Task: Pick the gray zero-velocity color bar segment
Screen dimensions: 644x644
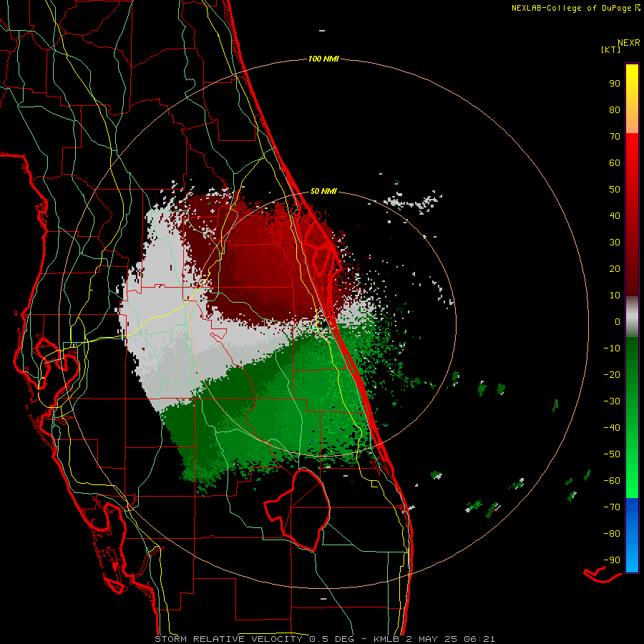Action: (x=632, y=317)
